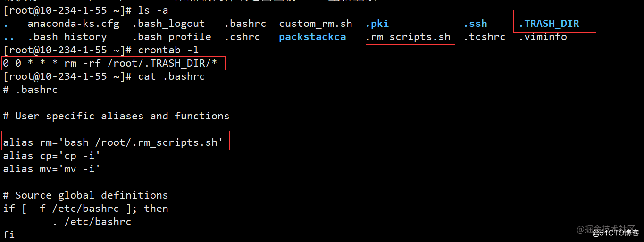Click the .bash_history file name
Screen dimensions: 644x242
click(67, 37)
